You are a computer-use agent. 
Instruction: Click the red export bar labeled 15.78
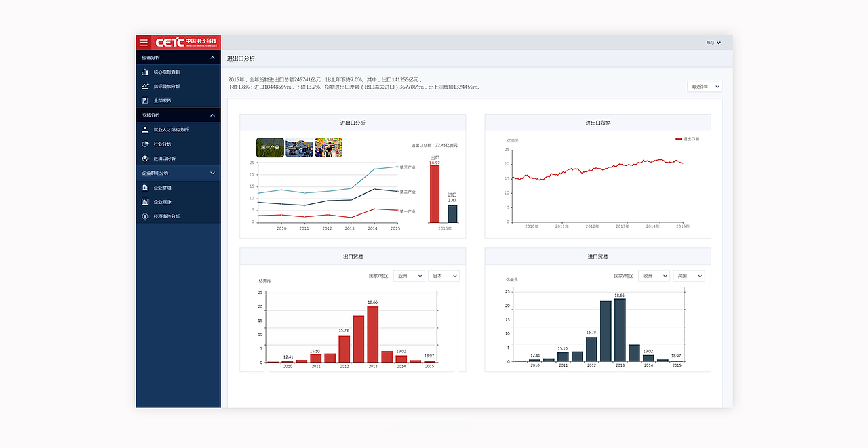[344, 348]
